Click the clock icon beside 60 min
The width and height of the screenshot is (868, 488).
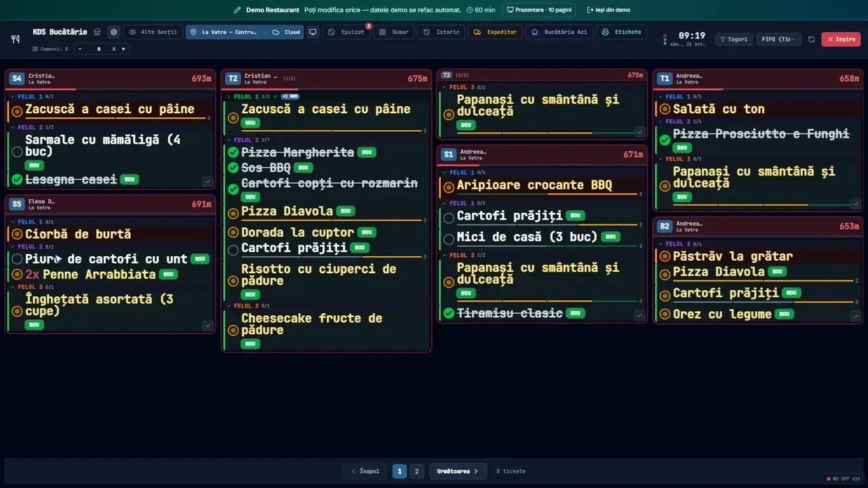point(470,10)
